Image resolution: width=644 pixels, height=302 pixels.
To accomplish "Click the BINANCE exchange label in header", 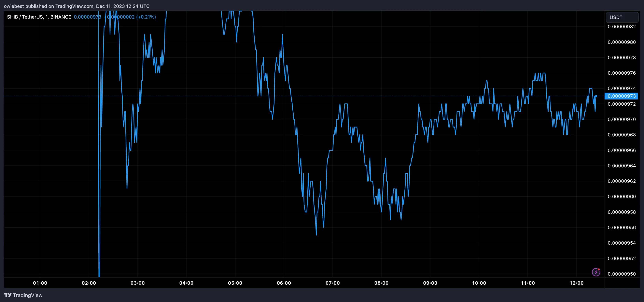I will pyautogui.click(x=61, y=17).
